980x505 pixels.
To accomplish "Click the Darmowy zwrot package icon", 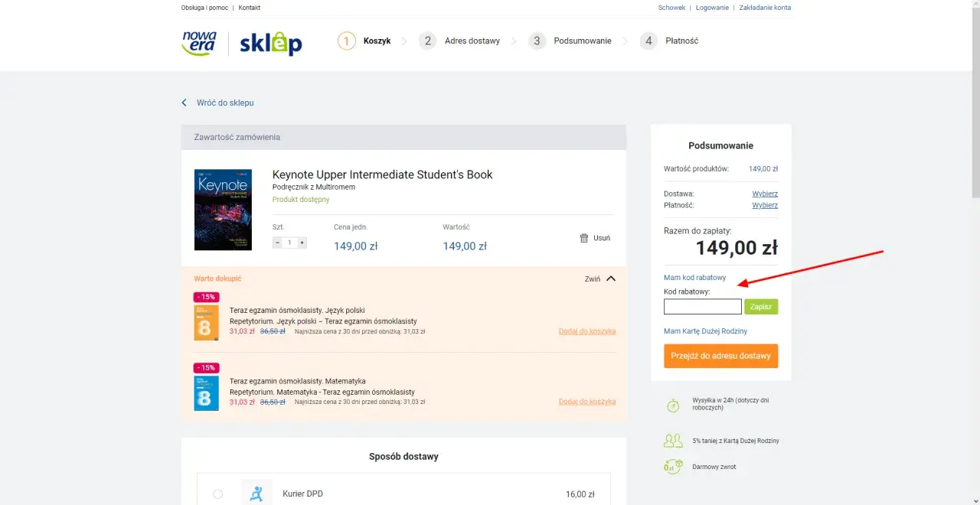I will [x=673, y=466].
